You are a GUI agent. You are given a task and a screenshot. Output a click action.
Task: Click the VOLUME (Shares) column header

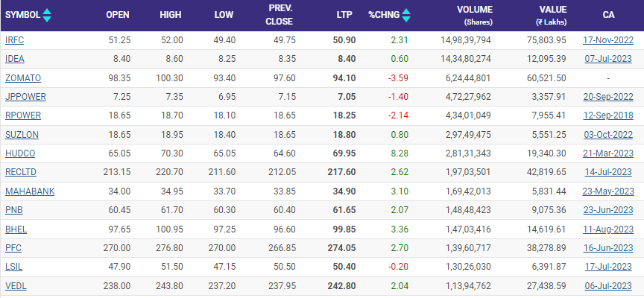click(476, 16)
